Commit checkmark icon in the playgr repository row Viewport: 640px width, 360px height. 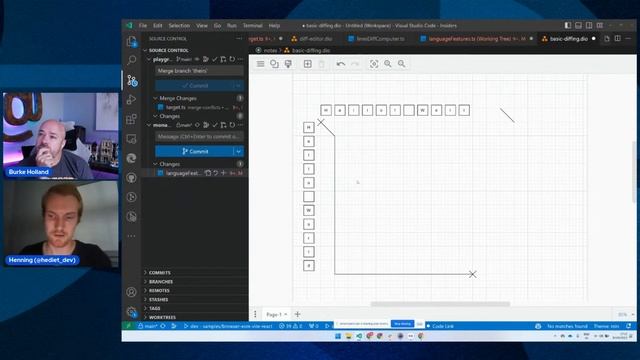[215, 60]
